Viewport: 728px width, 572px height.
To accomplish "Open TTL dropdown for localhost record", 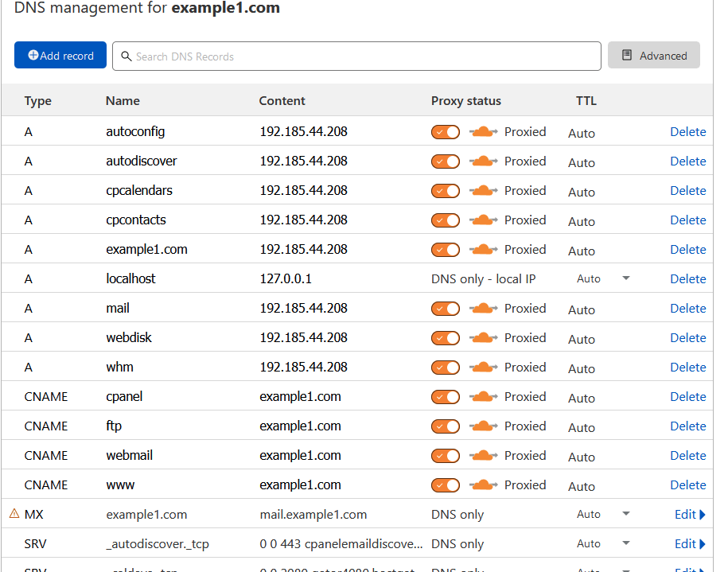I will tap(626, 278).
